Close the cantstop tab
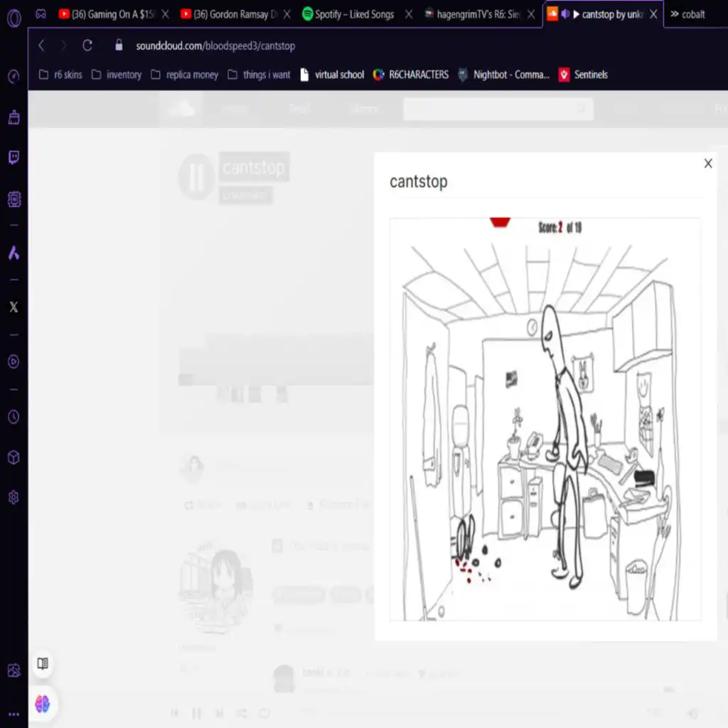The width and height of the screenshot is (728, 728). [x=653, y=14]
